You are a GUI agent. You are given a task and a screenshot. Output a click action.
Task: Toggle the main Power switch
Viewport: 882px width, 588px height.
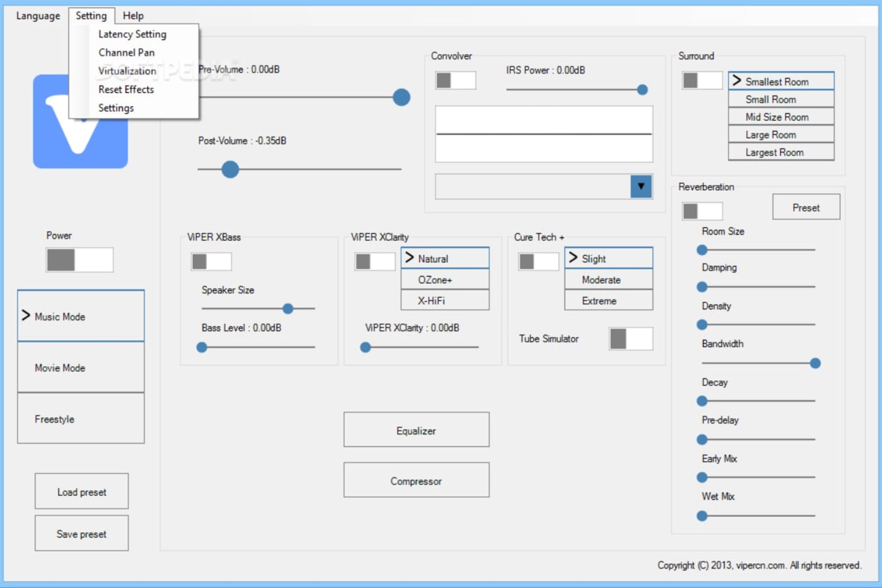79,260
